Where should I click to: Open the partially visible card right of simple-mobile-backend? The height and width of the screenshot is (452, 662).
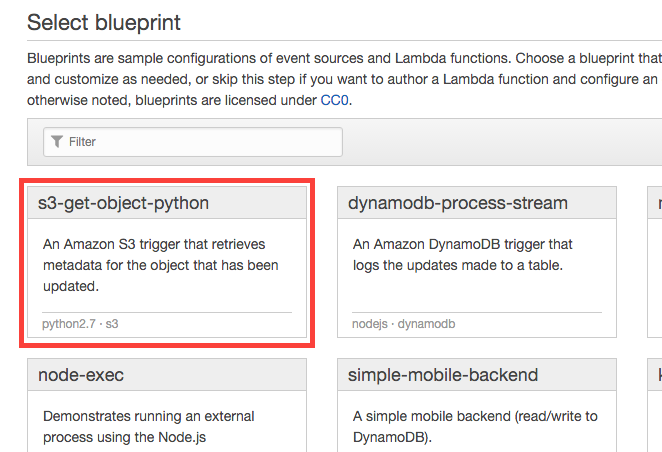[654, 410]
